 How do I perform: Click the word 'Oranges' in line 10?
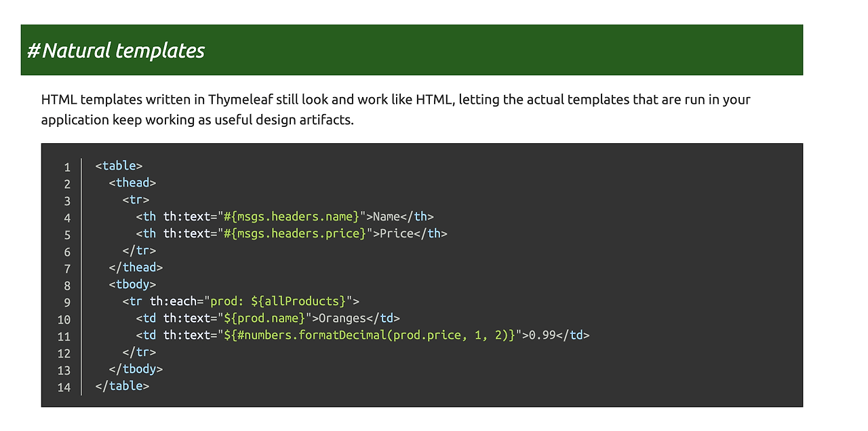pos(342,318)
